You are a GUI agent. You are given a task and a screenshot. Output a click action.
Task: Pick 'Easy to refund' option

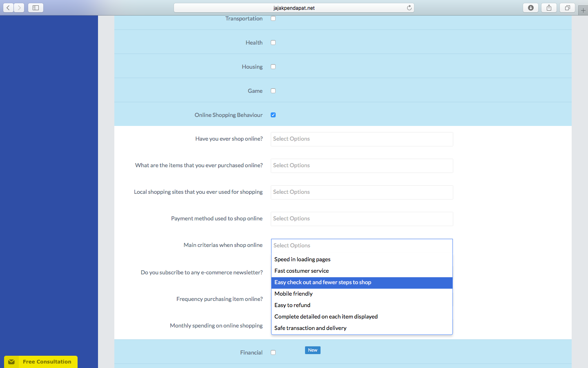pyautogui.click(x=362, y=305)
